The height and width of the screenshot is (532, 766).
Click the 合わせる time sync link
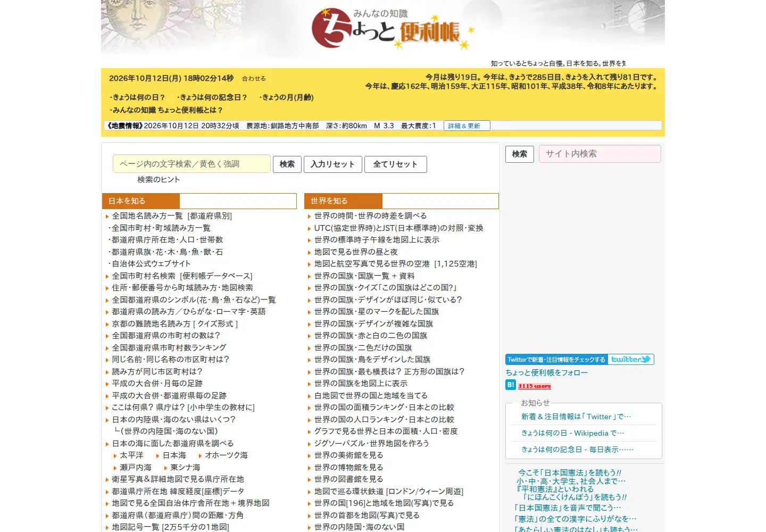coord(254,79)
